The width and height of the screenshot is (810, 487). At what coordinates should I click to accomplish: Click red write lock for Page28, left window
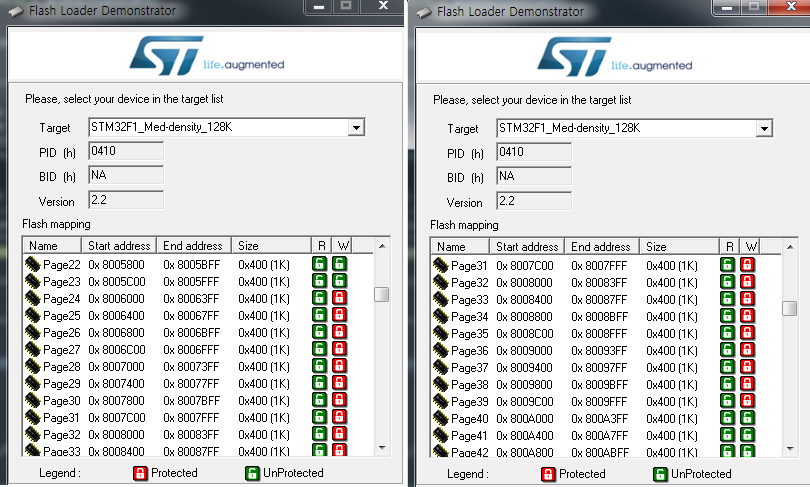(339, 366)
